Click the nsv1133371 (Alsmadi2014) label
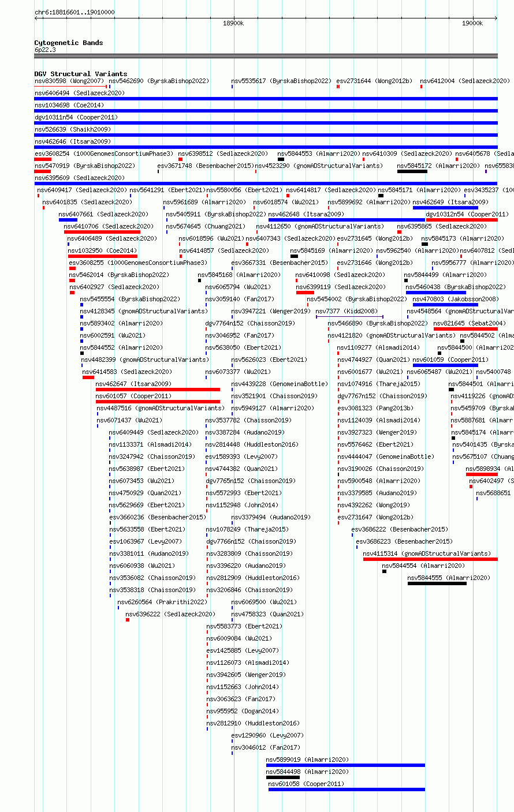The image size is (514, 812). 150,444
